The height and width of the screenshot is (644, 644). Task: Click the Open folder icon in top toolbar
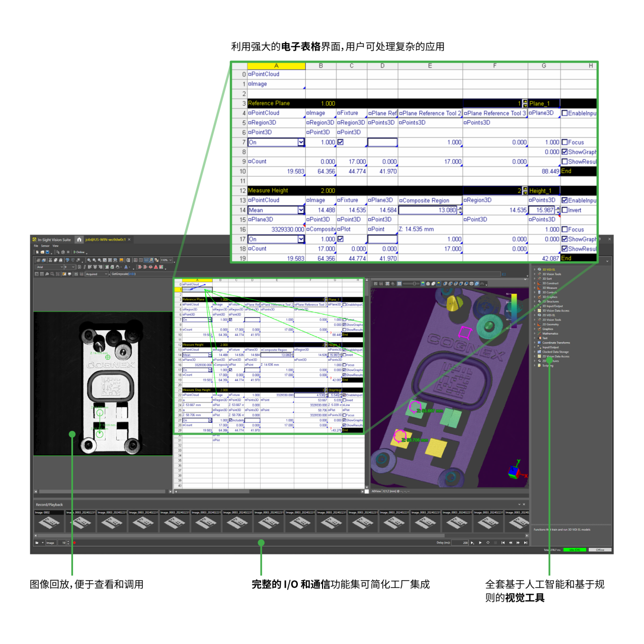(x=42, y=252)
